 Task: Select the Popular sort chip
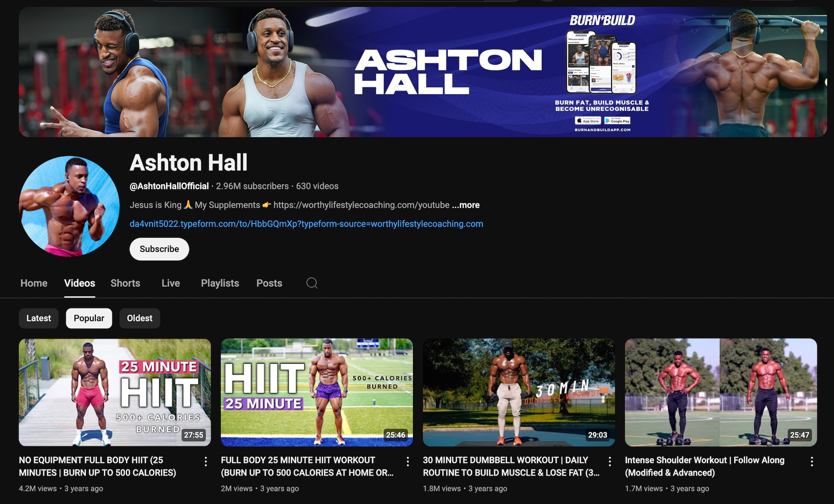click(89, 318)
